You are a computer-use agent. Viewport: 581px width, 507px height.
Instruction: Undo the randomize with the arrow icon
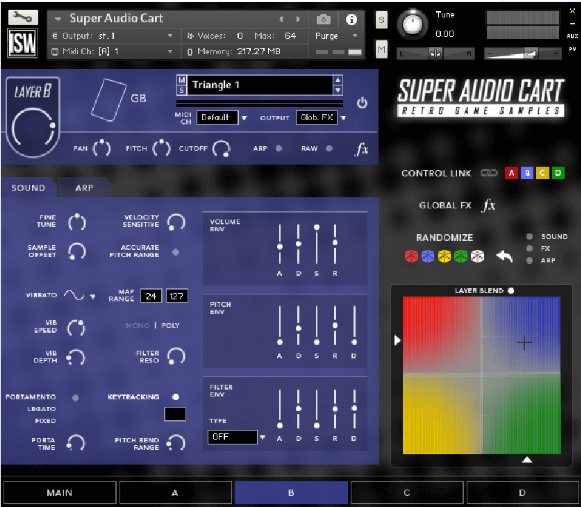[x=504, y=256]
